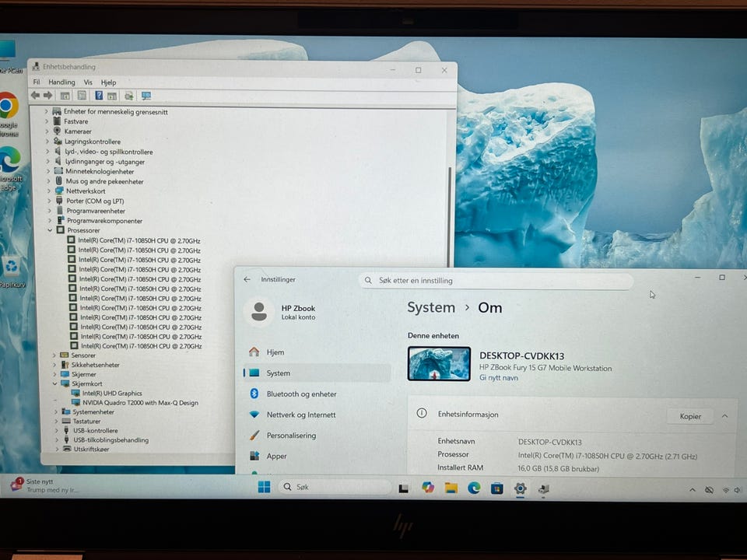747x560 pixels.
Task: Click the Wi-Fi network tray icon
Action: pos(725,490)
